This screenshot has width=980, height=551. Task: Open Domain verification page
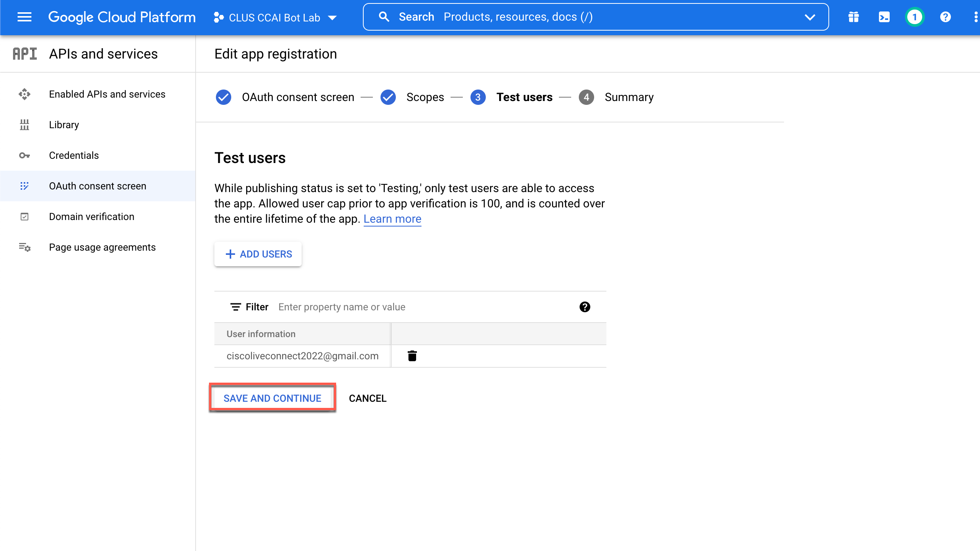coord(98,217)
